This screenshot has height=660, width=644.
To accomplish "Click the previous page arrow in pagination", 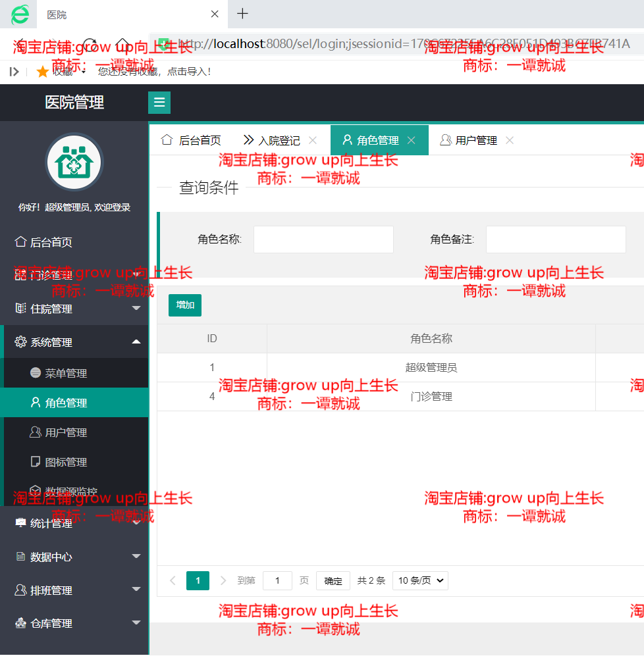I will pyautogui.click(x=173, y=580).
